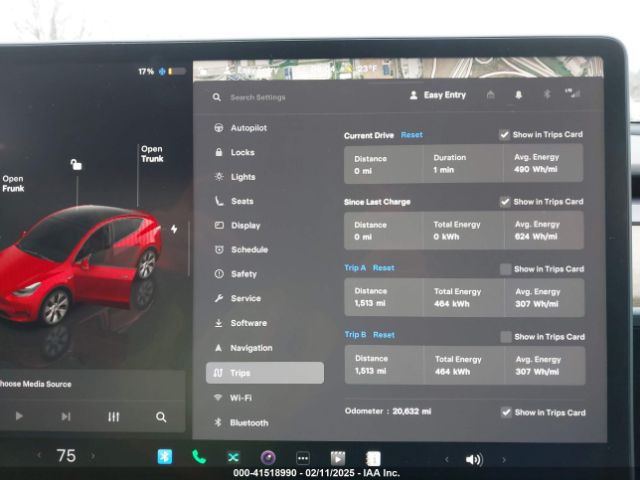Reset the Current Drive stats
This screenshot has height=480, width=640.
pyautogui.click(x=411, y=135)
